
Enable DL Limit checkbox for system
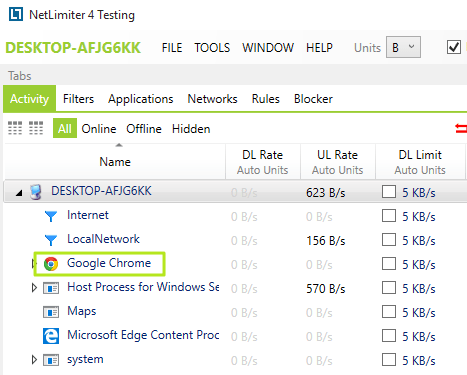click(389, 360)
